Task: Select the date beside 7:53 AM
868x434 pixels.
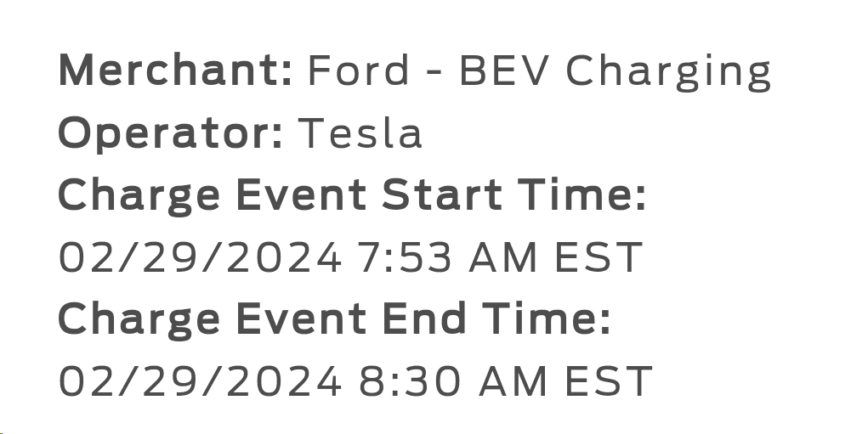Action: (200, 258)
